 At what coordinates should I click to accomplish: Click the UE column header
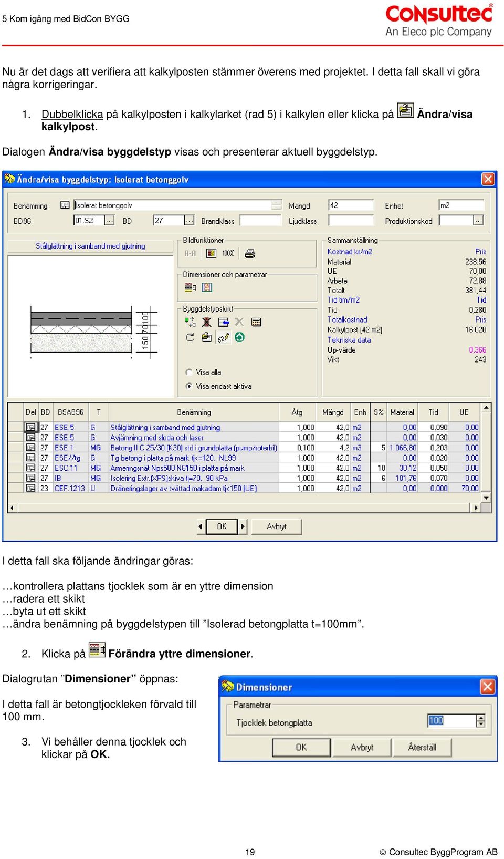pyautogui.click(x=464, y=412)
